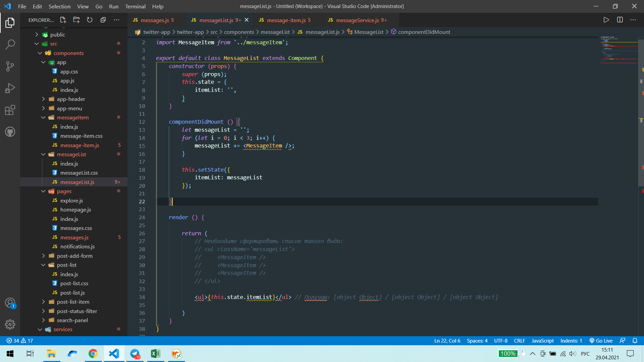Switch to the messageService.js tab

(358, 20)
